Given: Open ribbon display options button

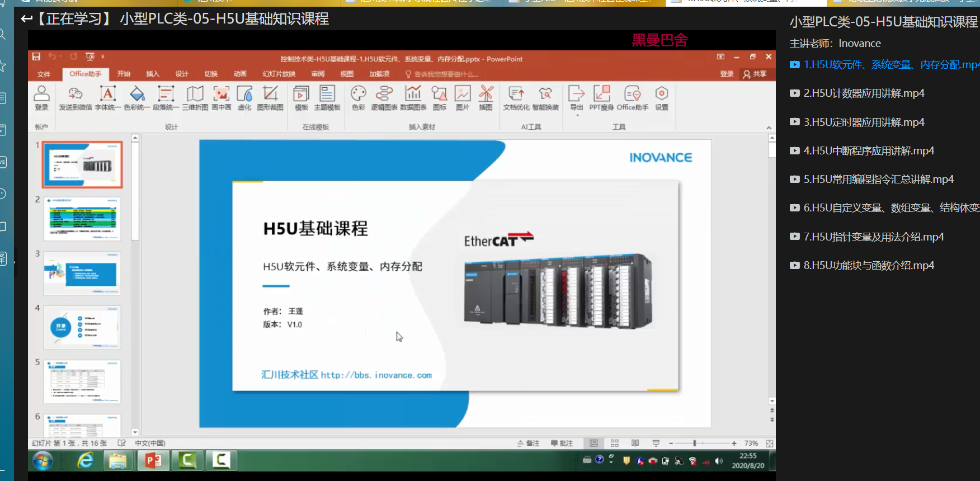Looking at the screenshot, I should coord(720,56).
